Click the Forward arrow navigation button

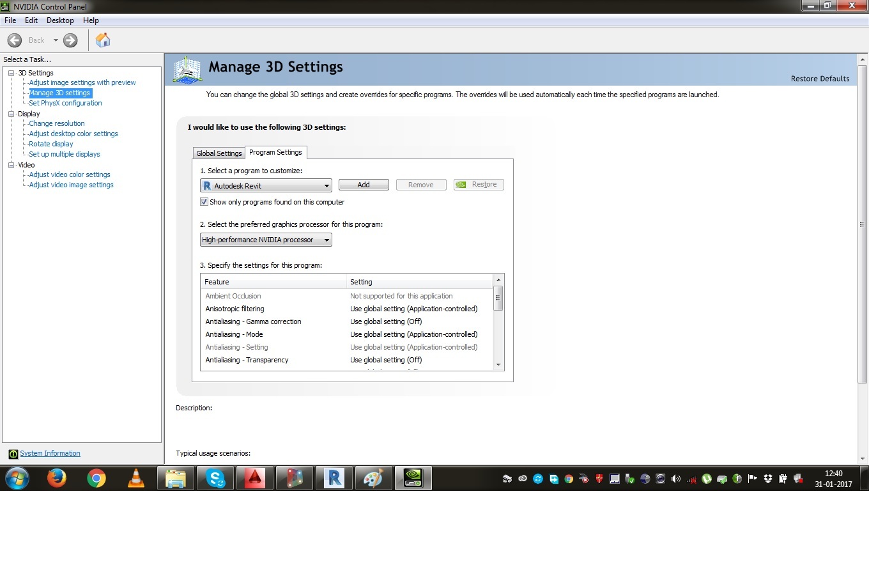coord(70,40)
